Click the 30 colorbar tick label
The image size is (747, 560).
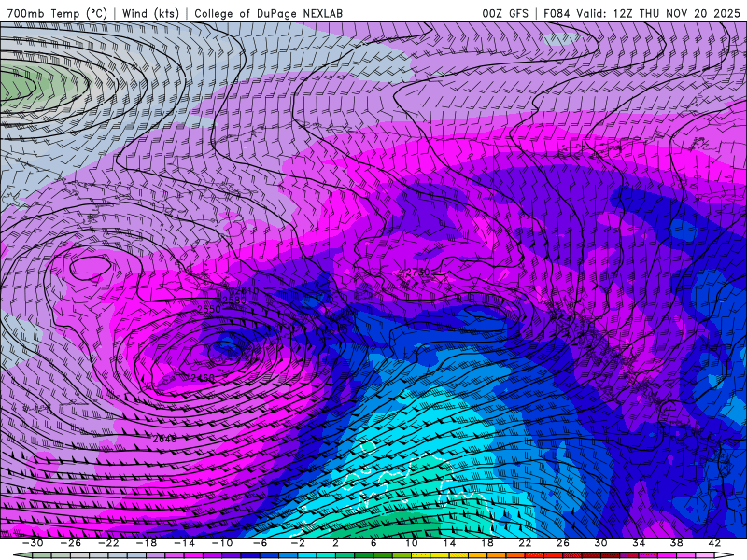[x=600, y=543]
